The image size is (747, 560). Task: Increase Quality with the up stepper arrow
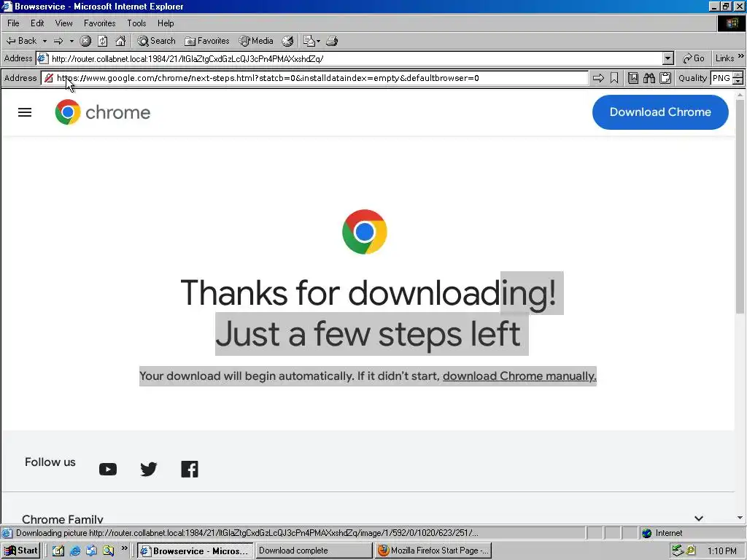[x=738, y=75]
